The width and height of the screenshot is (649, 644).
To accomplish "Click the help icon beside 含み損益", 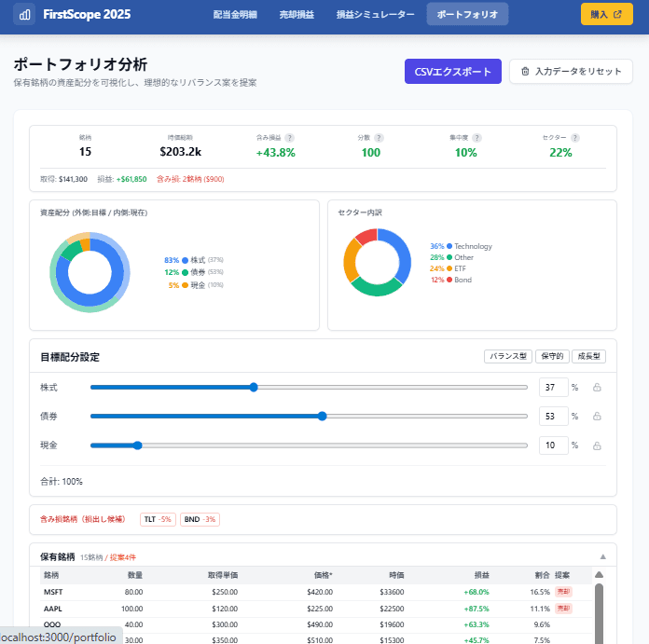I will pos(290,138).
